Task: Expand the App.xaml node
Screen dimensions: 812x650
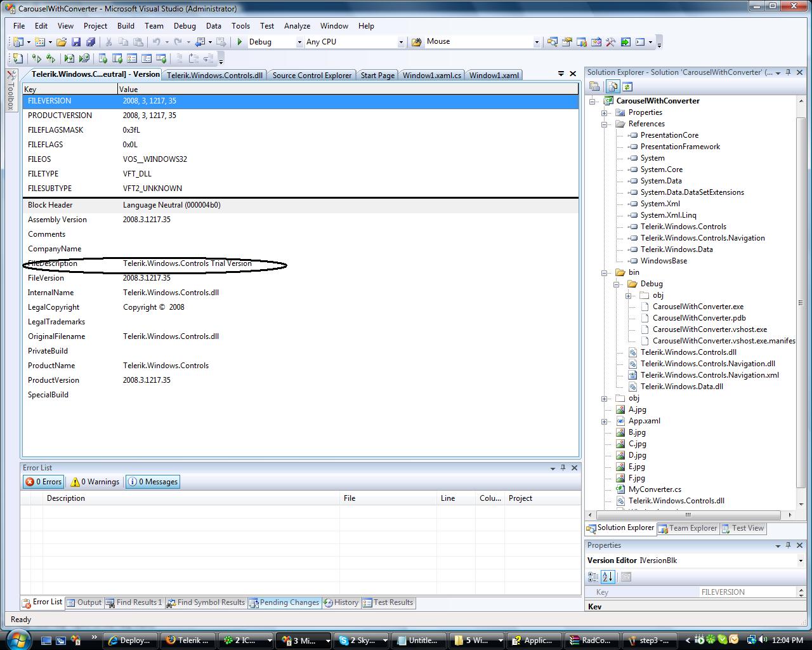Action: coord(605,421)
